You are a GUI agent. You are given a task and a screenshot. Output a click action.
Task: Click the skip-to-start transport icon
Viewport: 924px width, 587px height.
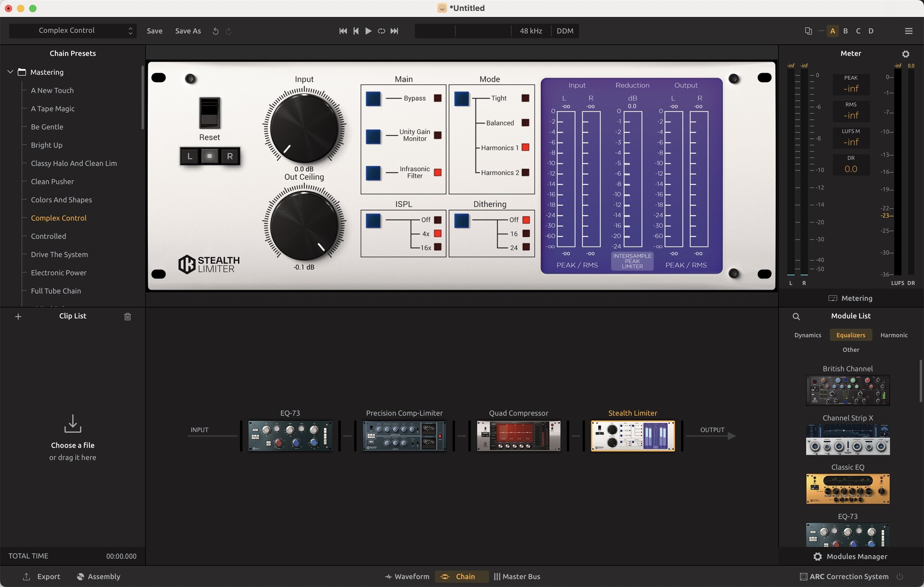(x=343, y=31)
